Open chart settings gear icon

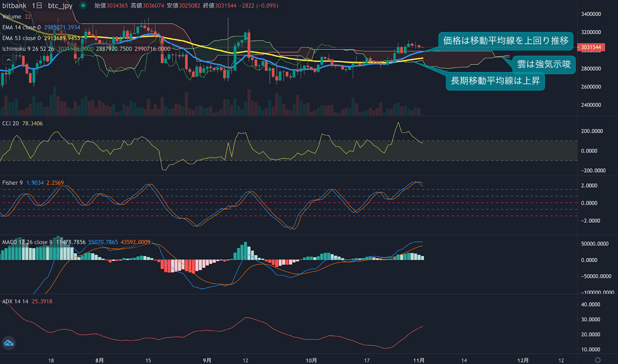point(598,360)
